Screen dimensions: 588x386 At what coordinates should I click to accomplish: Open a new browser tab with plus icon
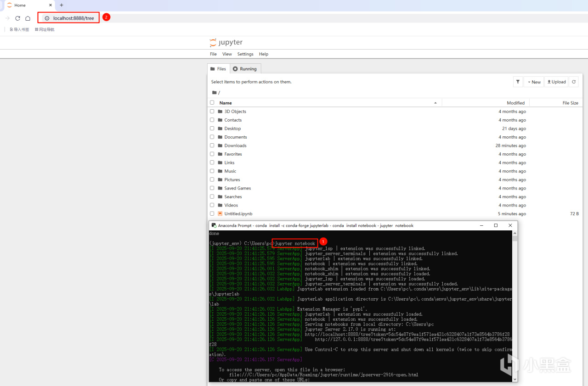click(x=62, y=5)
